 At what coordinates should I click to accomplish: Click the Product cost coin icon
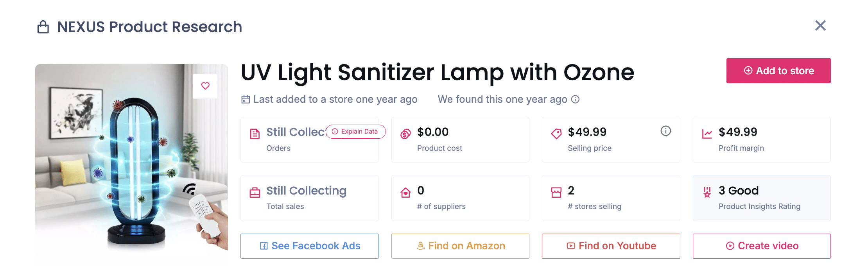click(x=405, y=134)
